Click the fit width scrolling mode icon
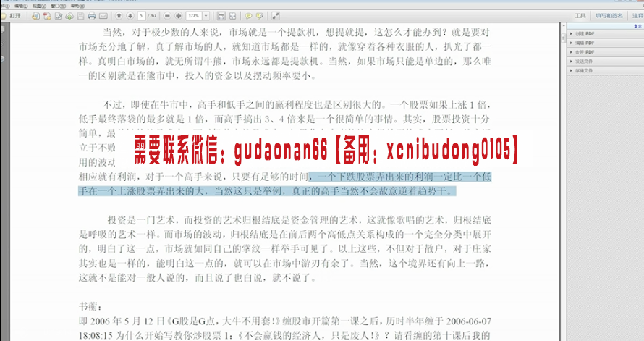Viewport: 644px width, 341px height. 221,16
